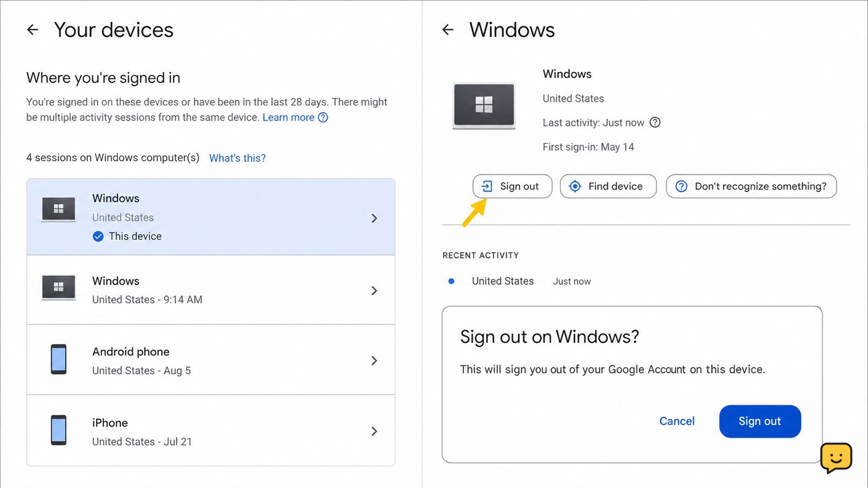Screen dimensions: 868x488
Task: Click the Android phone device icon
Action: pos(59,359)
